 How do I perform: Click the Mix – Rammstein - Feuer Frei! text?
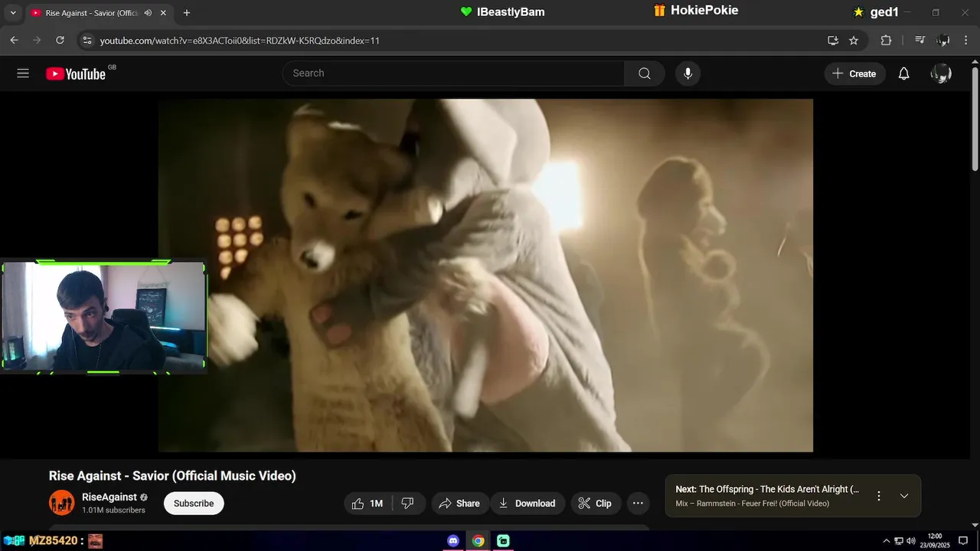pos(753,504)
